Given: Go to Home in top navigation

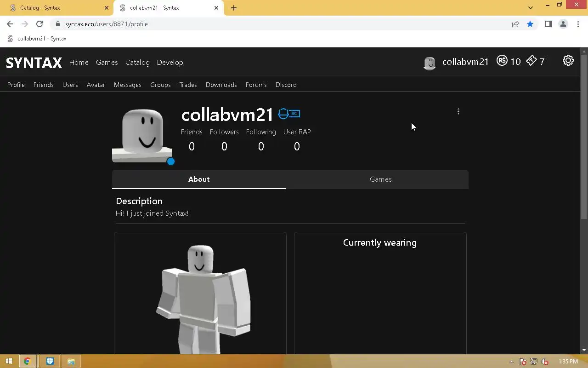Looking at the screenshot, I should click(79, 63).
